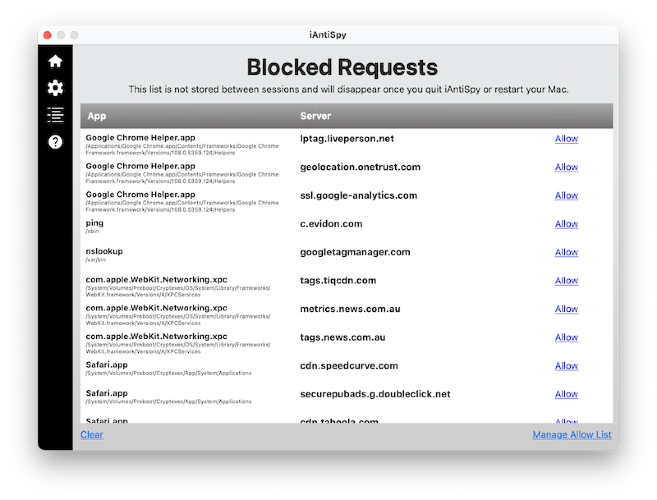Select Google Chrome Helper.app in onetrust row
This screenshot has height=500, width=657.
click(x=140, y=166)
